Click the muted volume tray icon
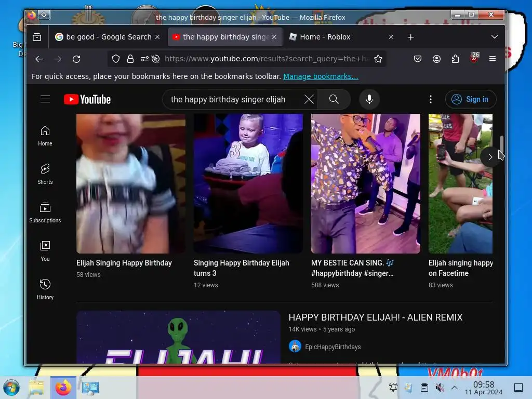This screenshot has width=532, height=399. tap(440, 388)
